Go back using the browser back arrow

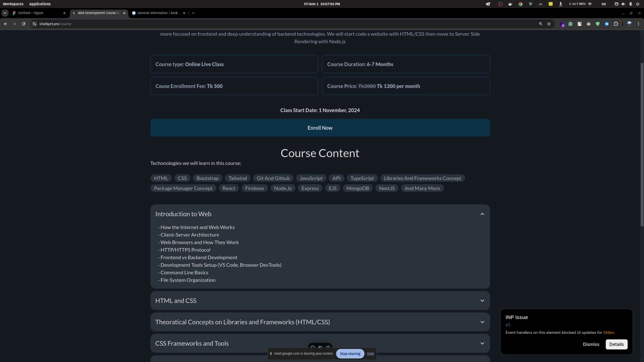pos(5,24)
